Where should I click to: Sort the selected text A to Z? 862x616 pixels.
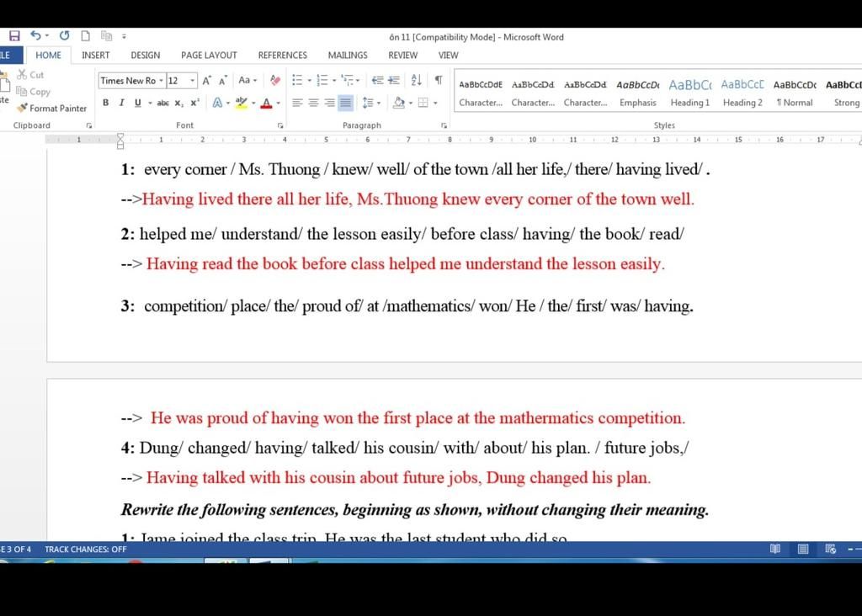[416, 80]
